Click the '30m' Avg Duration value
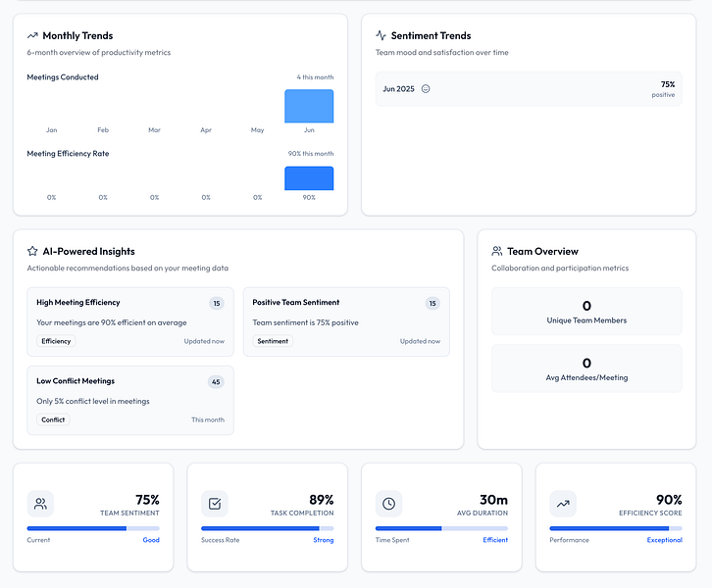 pyautogui.click(x=493, y=500)
